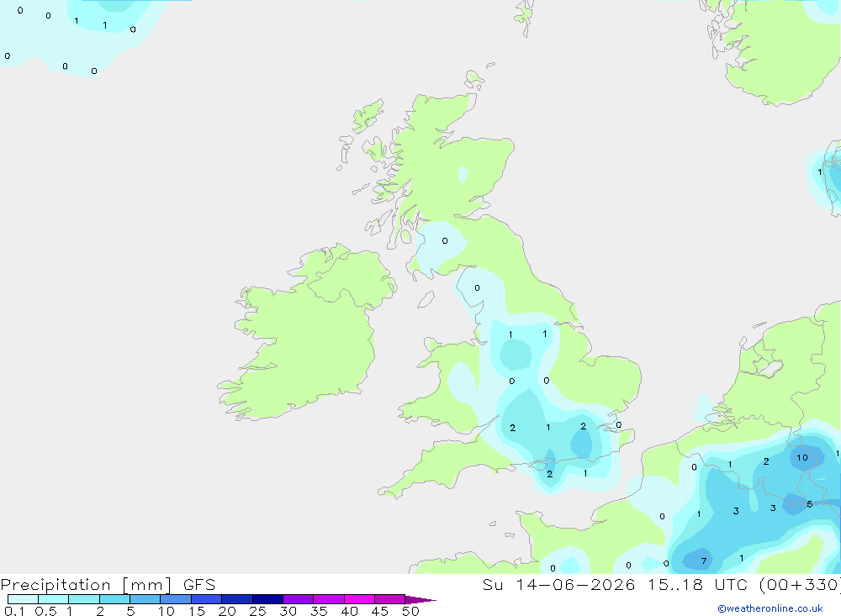This screenshot has width=841, height=616.
Task: Click the '30' legend scale label
Action: tap(288, 611)
